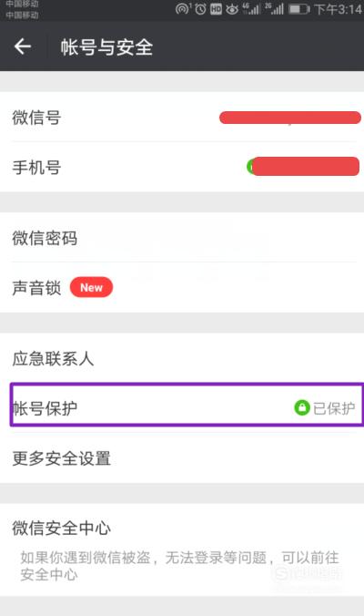Image resolution: width=364 pixels, height=616 pixels.
Task: Open 微信安全中心
Action: 182,550
